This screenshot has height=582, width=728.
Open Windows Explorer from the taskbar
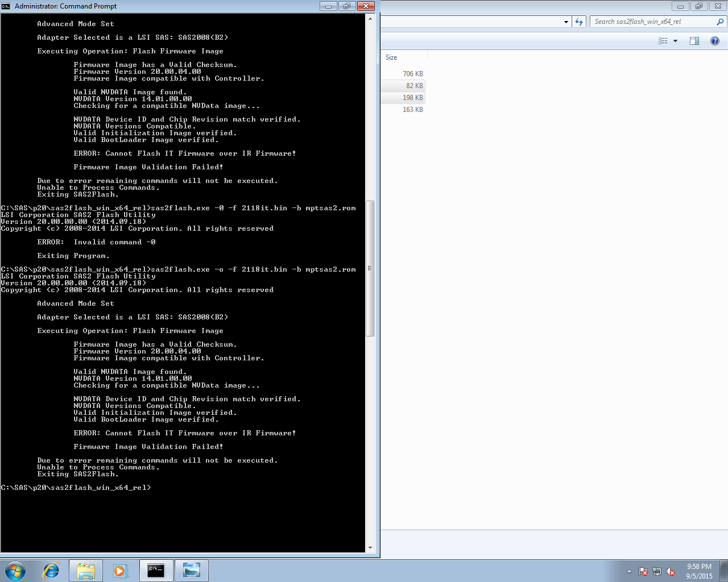86,571
